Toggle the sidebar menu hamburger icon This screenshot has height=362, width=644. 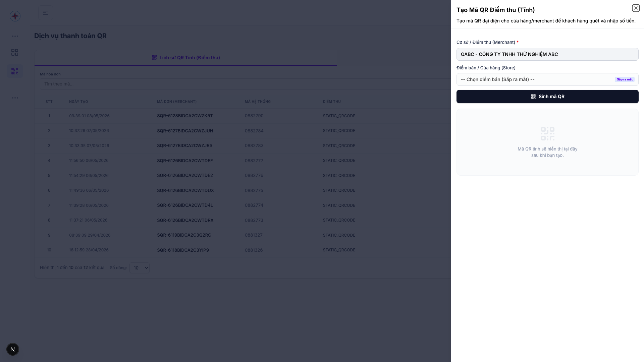pyautogui.click(x=46, y=13)
